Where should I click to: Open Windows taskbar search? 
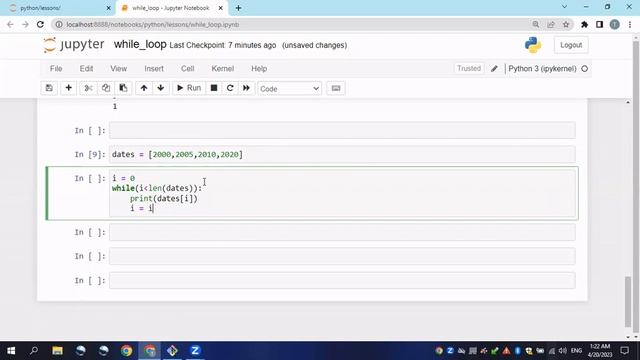coord(34,351)
